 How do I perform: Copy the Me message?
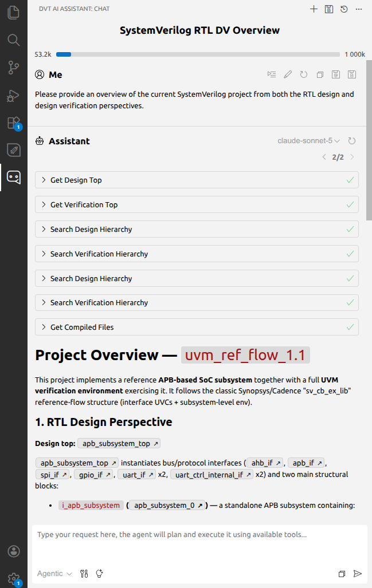(320, 74)
